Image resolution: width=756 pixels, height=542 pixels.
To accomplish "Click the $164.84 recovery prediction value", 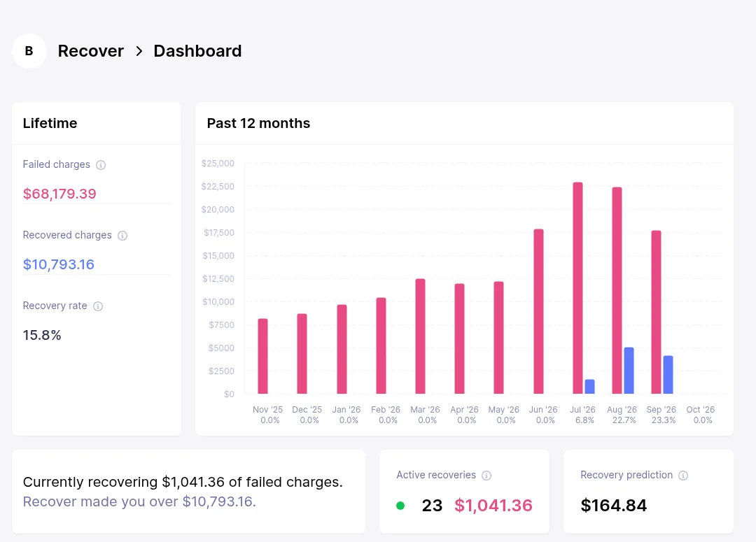I will [x=614, y=506].
